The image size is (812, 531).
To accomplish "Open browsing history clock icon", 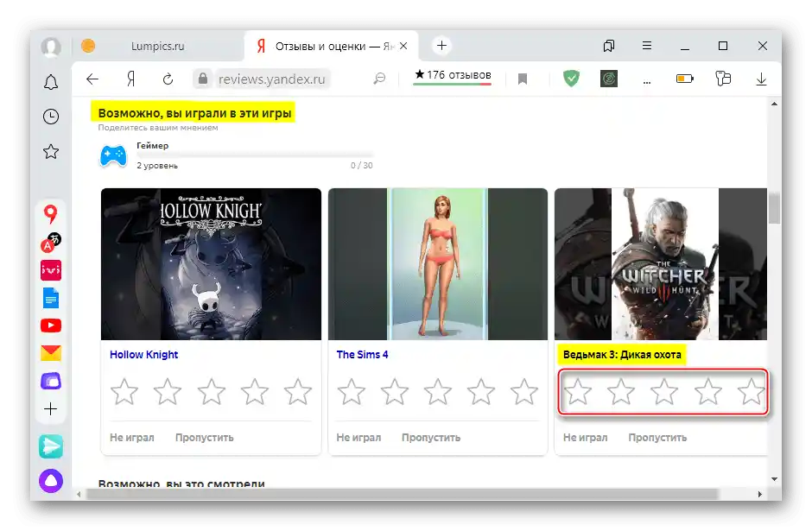I will [51, 117].
